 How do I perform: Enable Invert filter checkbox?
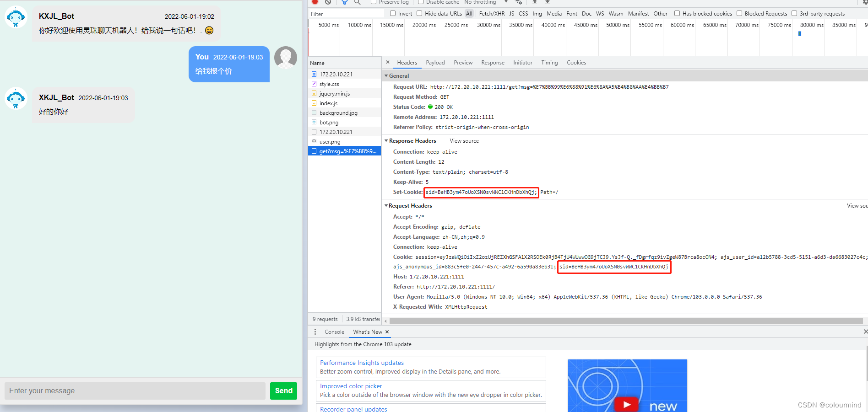click(x=393, y=13)
